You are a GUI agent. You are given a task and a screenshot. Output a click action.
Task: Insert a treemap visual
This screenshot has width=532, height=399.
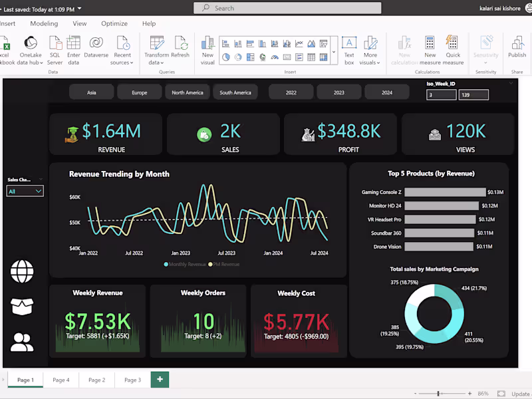pos(250,57)
